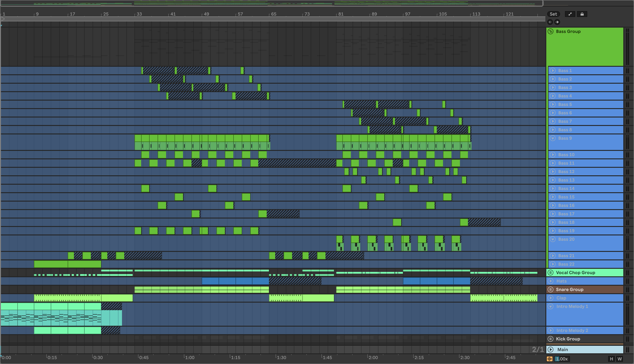The image size is (634, 364).
Task: Click the Hats track play icon
Action: tap(551, 281)
